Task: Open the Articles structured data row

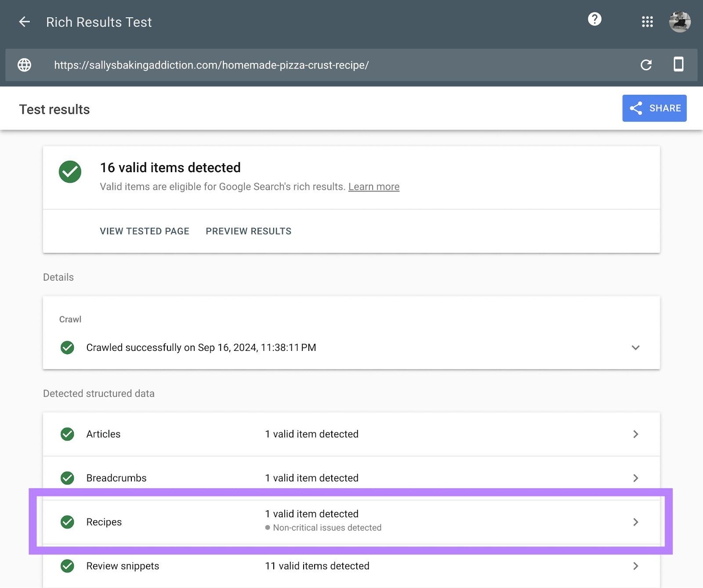Action: click(351, 434)
